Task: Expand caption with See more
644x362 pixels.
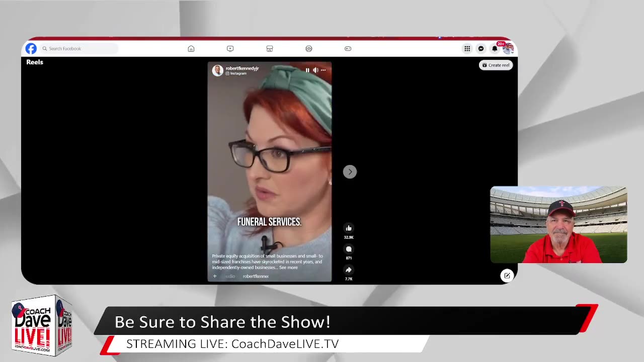Action: tap(288, 267)
